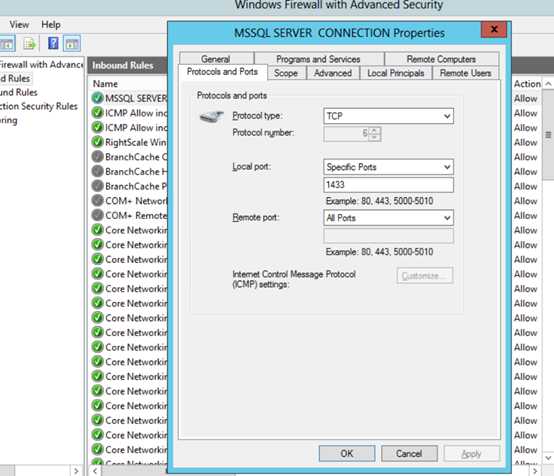Image resolution: width=554 pixels, height=476 pixels.
Task: Switch to Programs and Services tab
Action: coord(318,59)
